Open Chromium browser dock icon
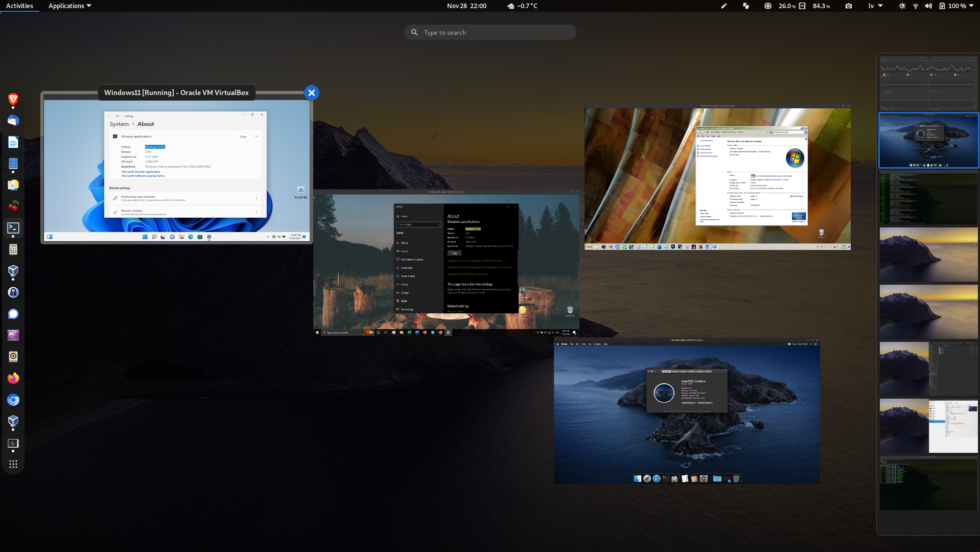 13,400
